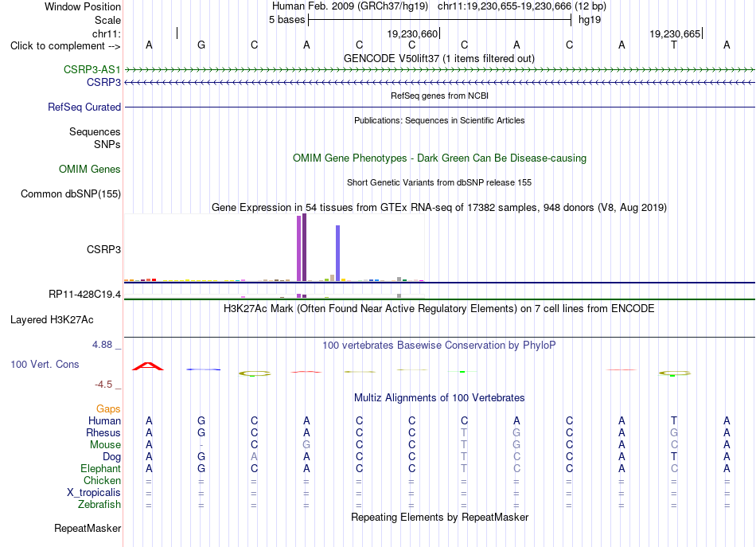Click the -4.5 PhyloP lower bound value
The image size is (756, 547).
103,385
